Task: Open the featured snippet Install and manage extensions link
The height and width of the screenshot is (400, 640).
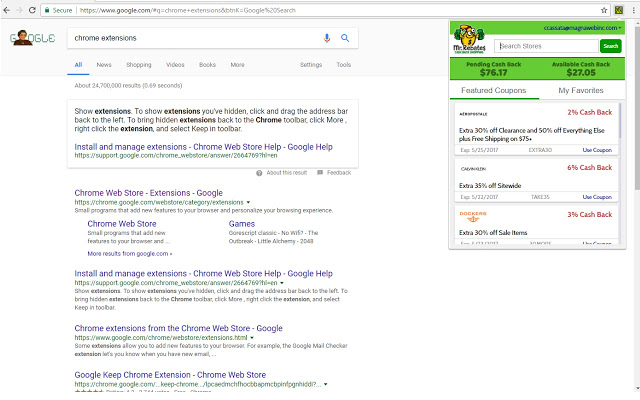Action: click(203, 147)
